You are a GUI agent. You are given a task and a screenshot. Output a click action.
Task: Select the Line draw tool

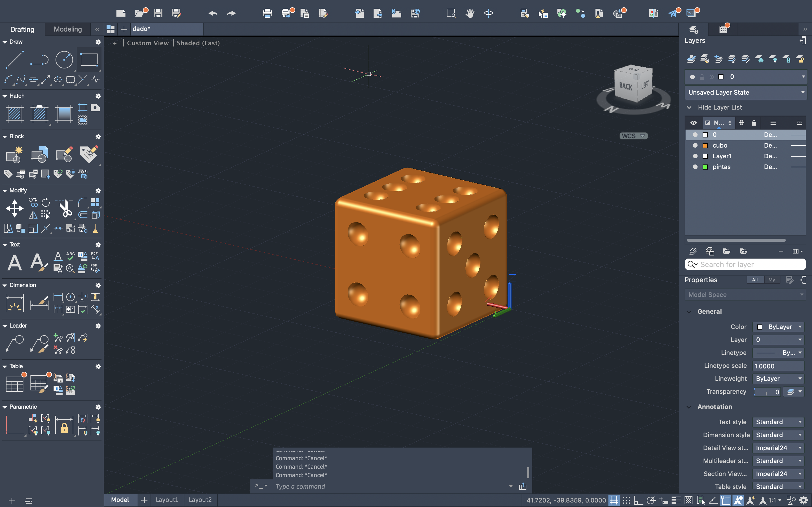click(14, 60)
